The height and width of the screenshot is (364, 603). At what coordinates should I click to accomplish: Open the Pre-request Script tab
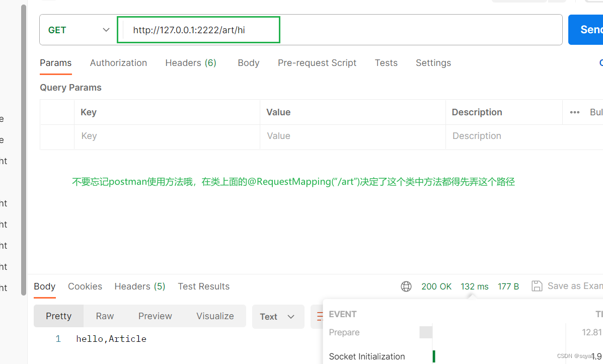(317, 62)
